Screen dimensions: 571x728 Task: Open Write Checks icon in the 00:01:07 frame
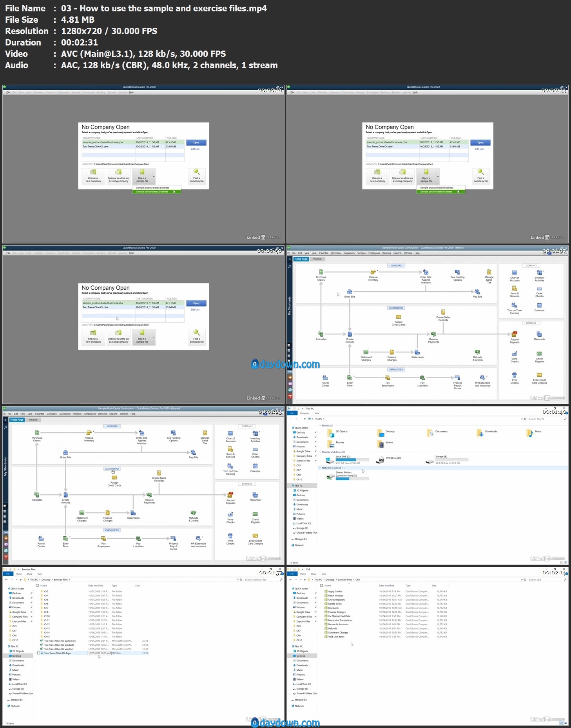pyautogui.click(x=515, y=354)
